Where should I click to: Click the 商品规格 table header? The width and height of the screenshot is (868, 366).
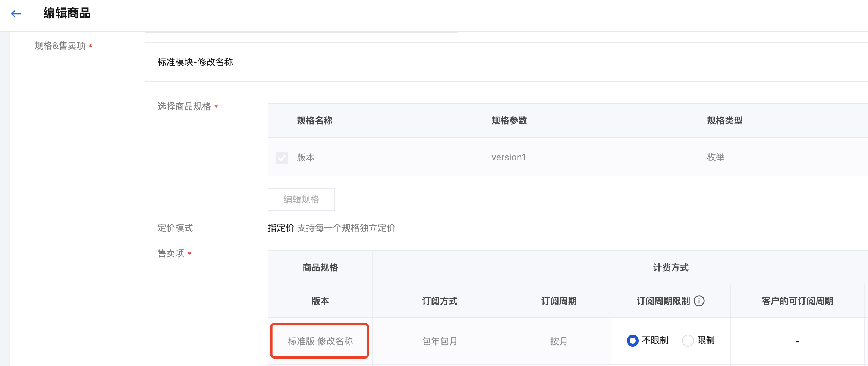tap(320, 268)
